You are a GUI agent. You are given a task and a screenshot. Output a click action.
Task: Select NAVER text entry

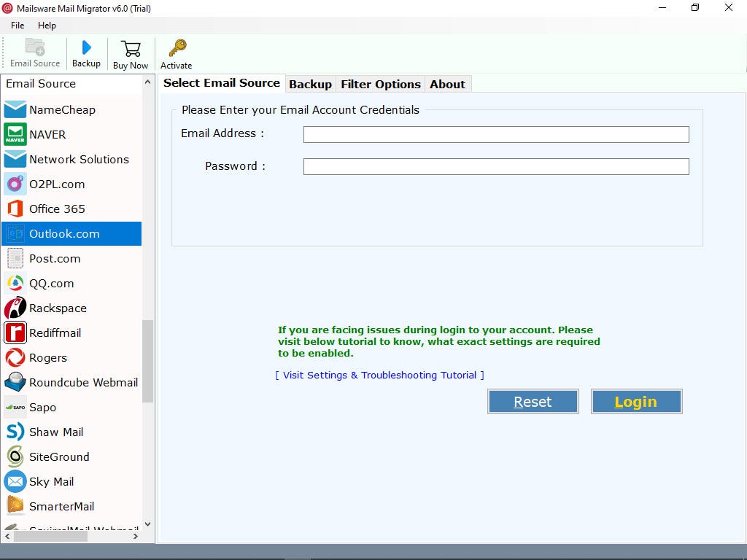pos(47,135)
